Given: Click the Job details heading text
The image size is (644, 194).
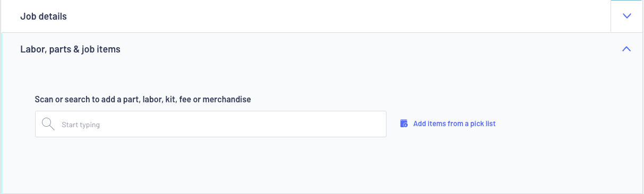Looking at the screenshot, I should pos(44,16).
